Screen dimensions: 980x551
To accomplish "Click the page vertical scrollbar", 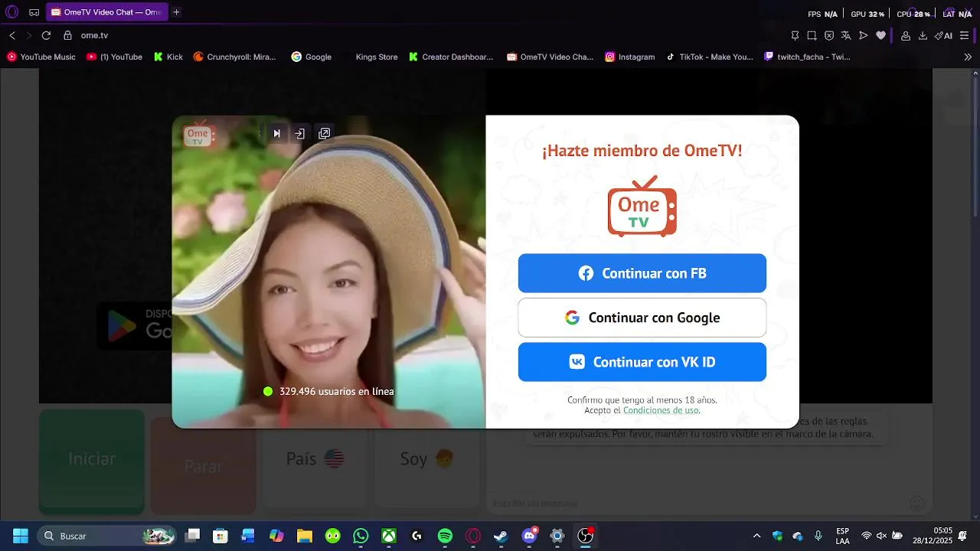I will tap(975, 294).
